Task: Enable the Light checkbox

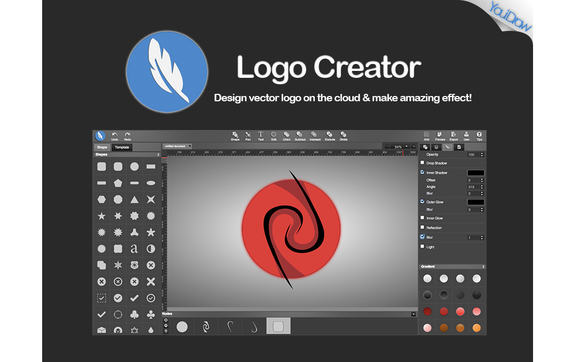Action: pyautogui.click(x=422, y=246)
